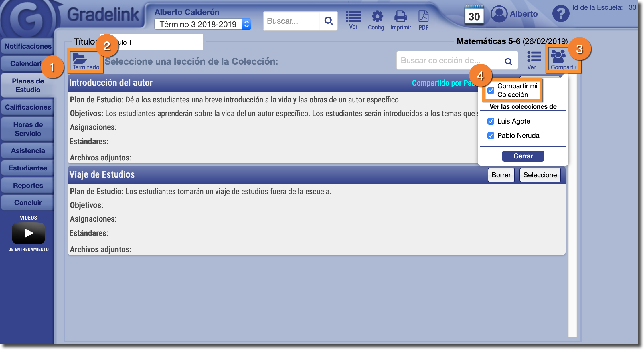The width and height of the screenshot is (644, 350).
Task: Open the Alberto user profile icon
Action: coord(499,14)
